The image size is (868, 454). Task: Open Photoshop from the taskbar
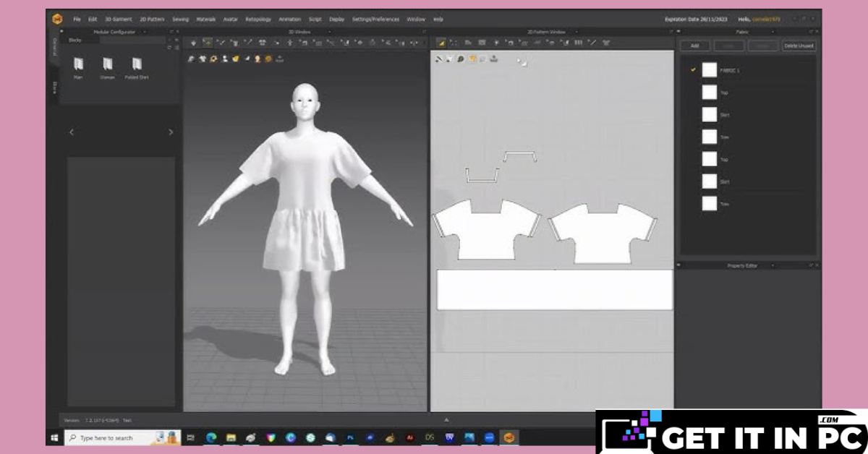click(x=350, y=437)
